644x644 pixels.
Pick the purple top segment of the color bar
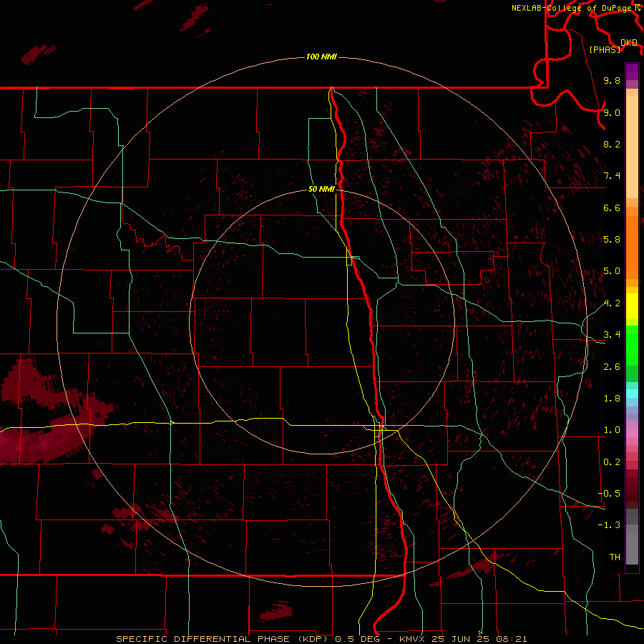(x=632, y=72)
